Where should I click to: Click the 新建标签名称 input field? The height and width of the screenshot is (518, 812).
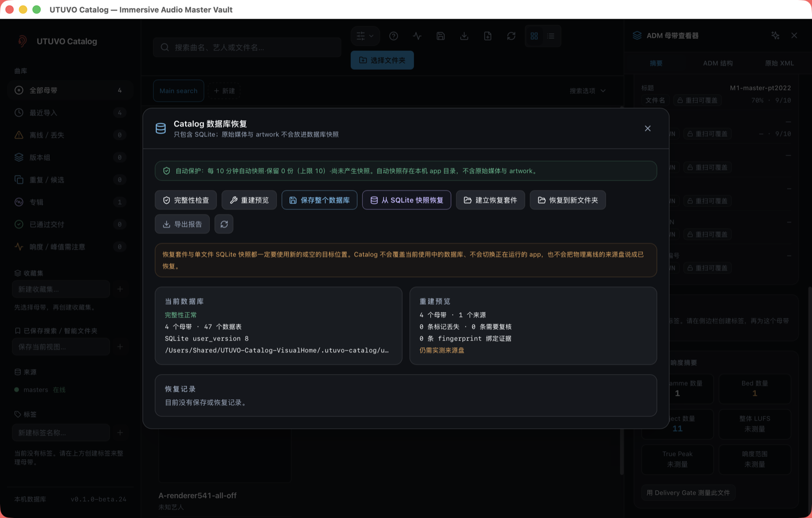[x=61, y=433]
